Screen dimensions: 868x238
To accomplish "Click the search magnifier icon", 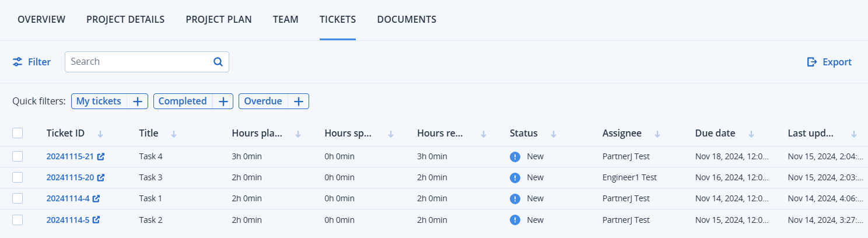I will click(218, 62).
